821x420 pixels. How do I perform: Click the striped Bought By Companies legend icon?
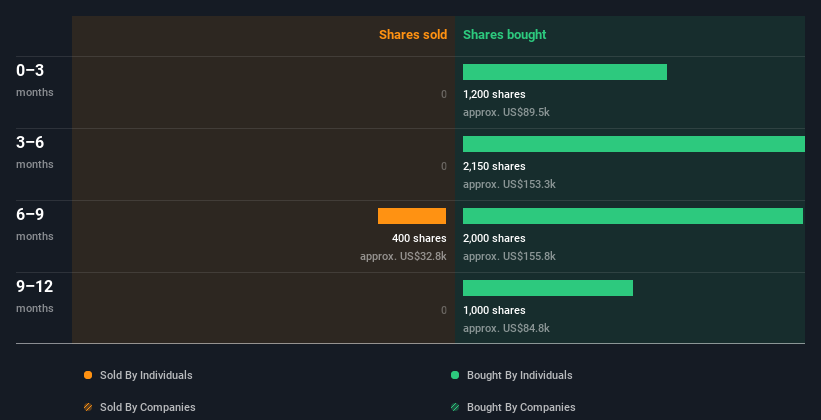[455, 407]
